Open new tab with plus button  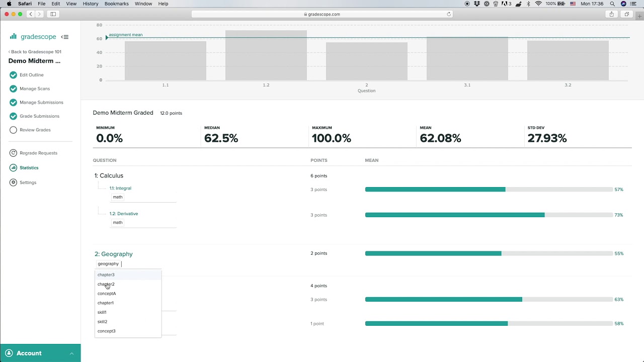[639, 16]
